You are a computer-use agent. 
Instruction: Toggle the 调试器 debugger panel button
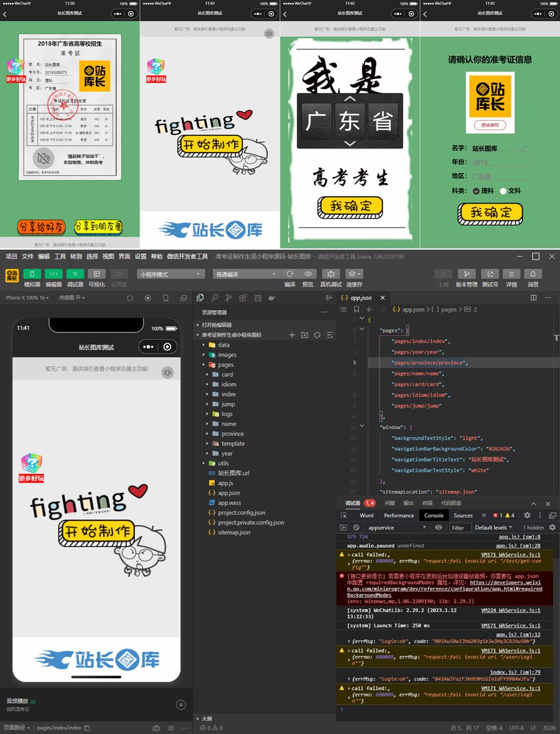pos(75,274)
